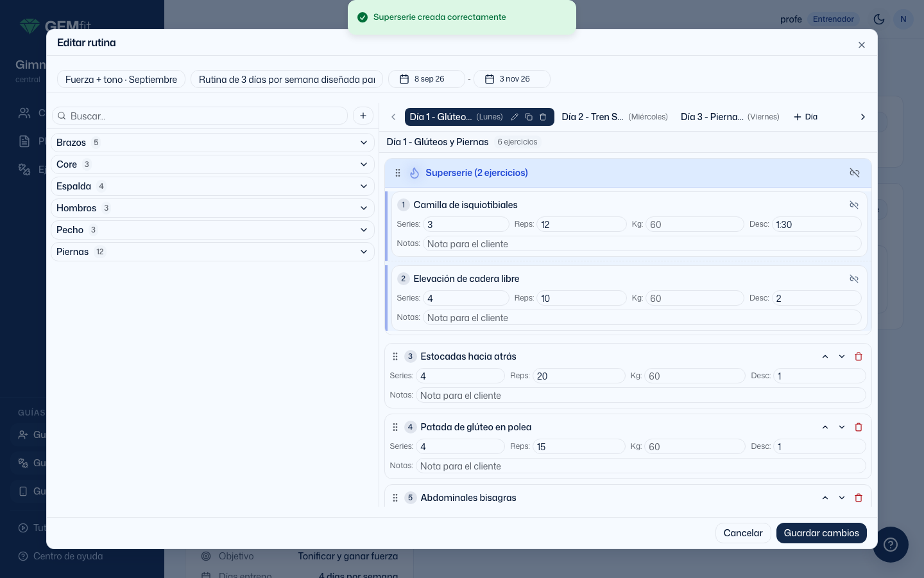The height and width of the screenshot is (578, 924).
Task: Delete Día 1 with the trash icon
Action: 543,117
